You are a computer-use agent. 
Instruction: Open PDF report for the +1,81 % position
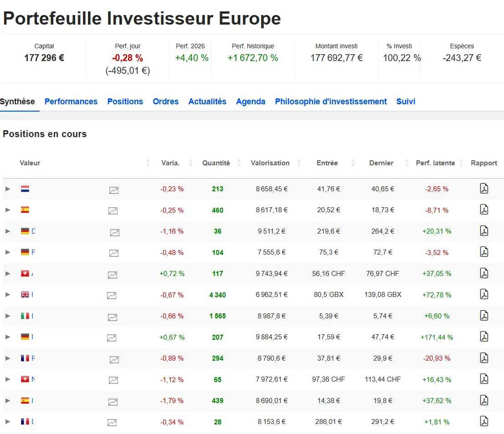coord(484,421)
